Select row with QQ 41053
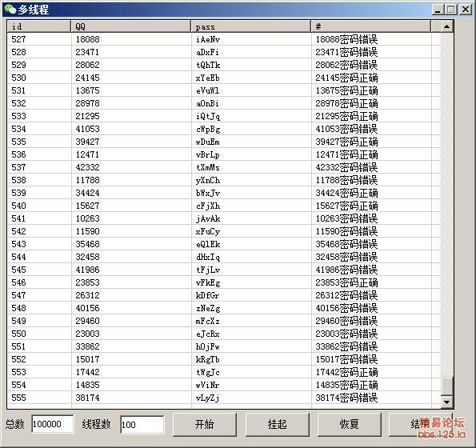The height and width of the screenshot is (448, 476). click(223, 129)
